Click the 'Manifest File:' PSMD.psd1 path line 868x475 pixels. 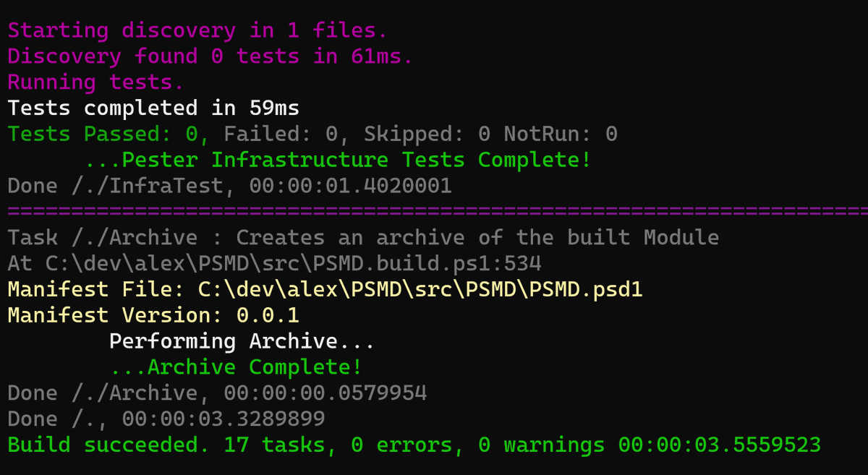click(325, 290)
